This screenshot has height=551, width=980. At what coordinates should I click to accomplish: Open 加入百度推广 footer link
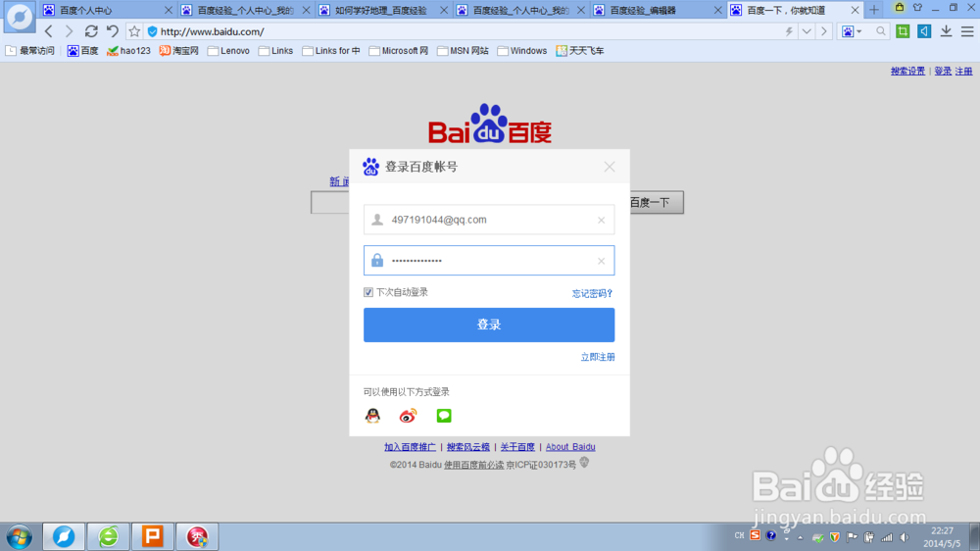410,446
